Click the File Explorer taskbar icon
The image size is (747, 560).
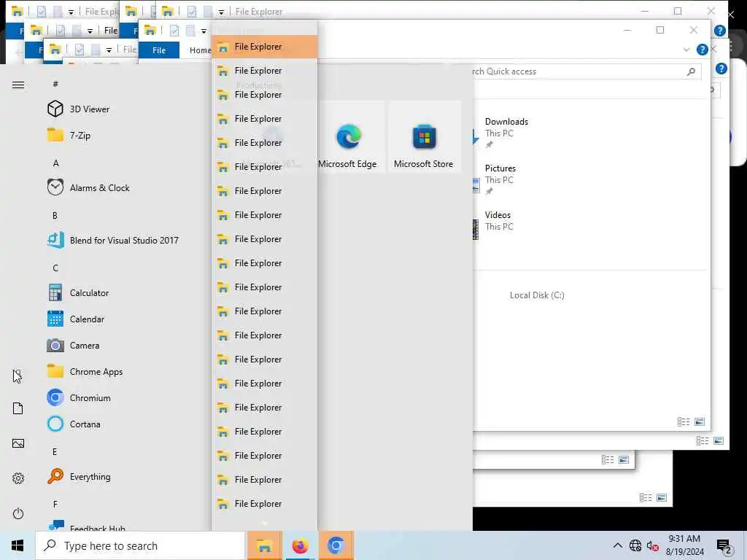(x=264, y=545)
